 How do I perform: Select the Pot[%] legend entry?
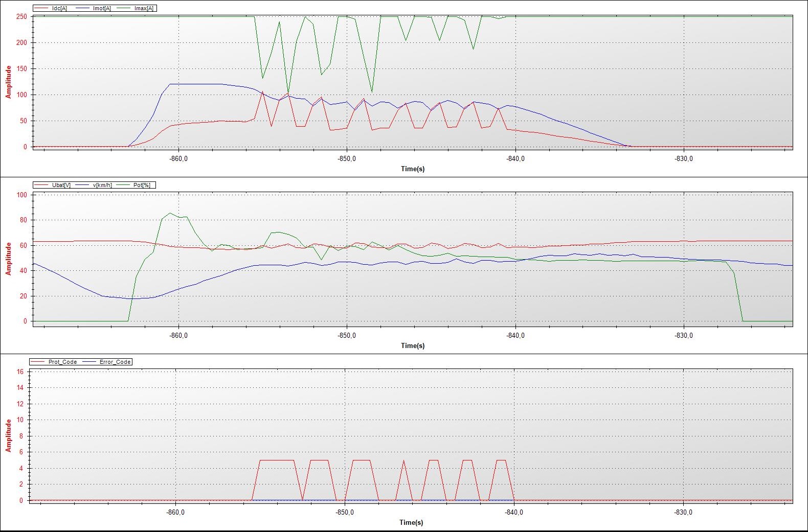142,185
